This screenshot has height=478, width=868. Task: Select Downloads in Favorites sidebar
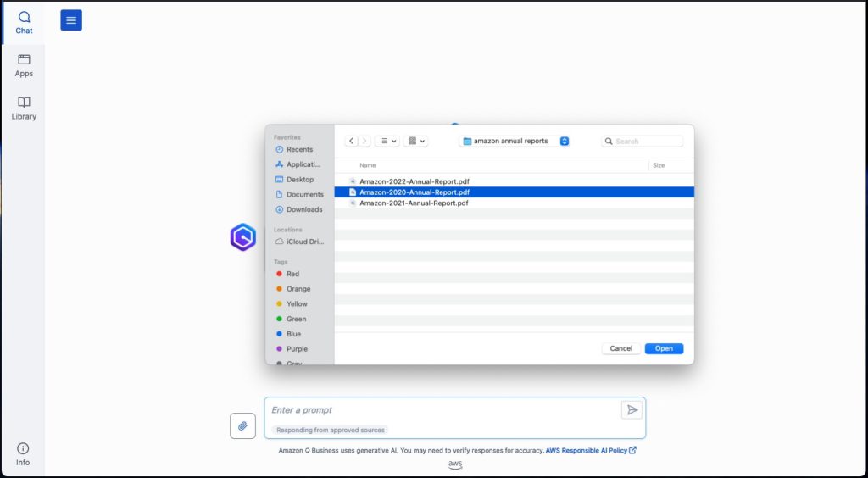pos(299,209)
